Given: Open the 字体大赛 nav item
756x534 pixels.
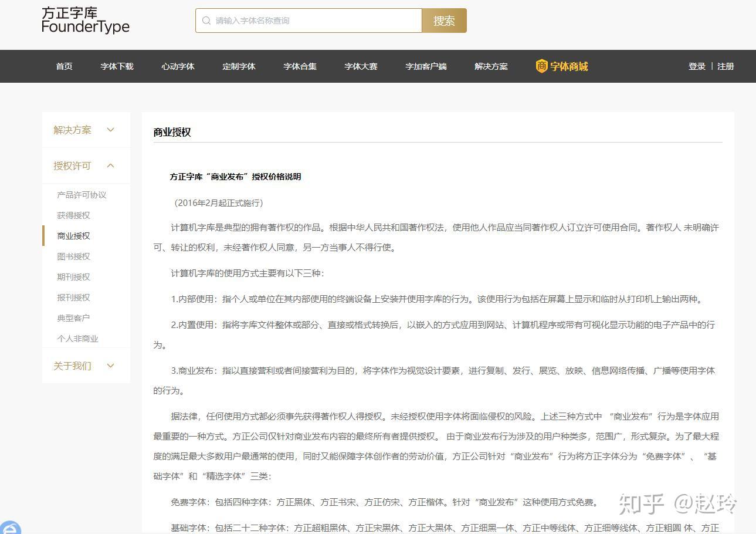Looking at the screenshot, I should 361,66.
